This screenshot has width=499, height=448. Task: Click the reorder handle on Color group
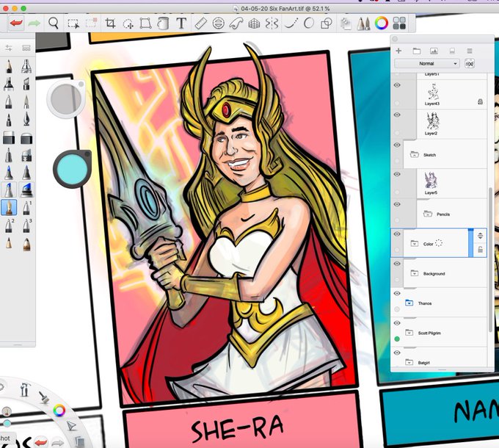point(480,236)
